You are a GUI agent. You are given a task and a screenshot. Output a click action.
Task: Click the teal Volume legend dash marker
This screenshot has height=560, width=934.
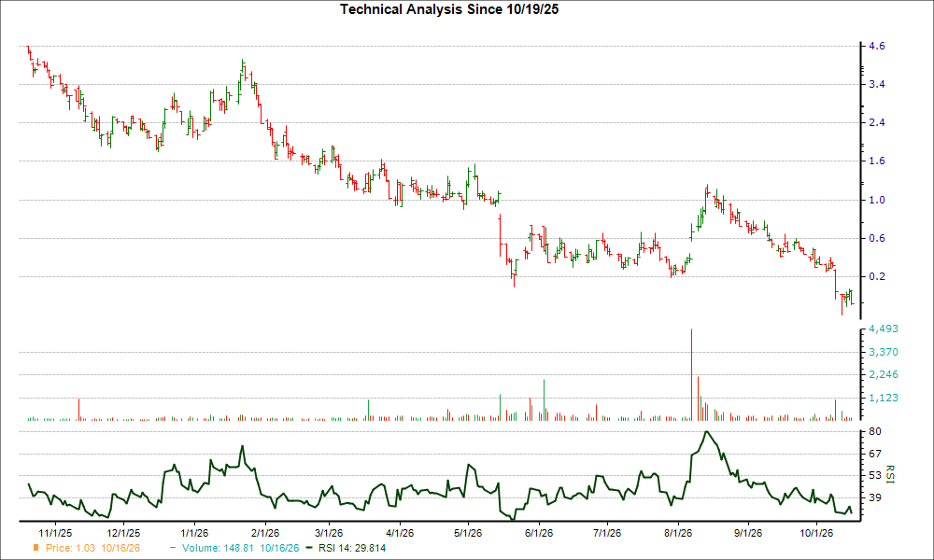click(x=174, y=548)
